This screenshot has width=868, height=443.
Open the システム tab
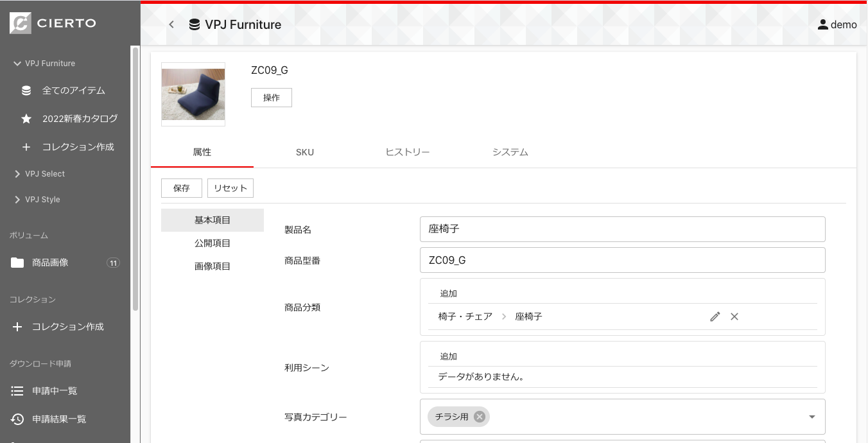(x=510, y=152)
